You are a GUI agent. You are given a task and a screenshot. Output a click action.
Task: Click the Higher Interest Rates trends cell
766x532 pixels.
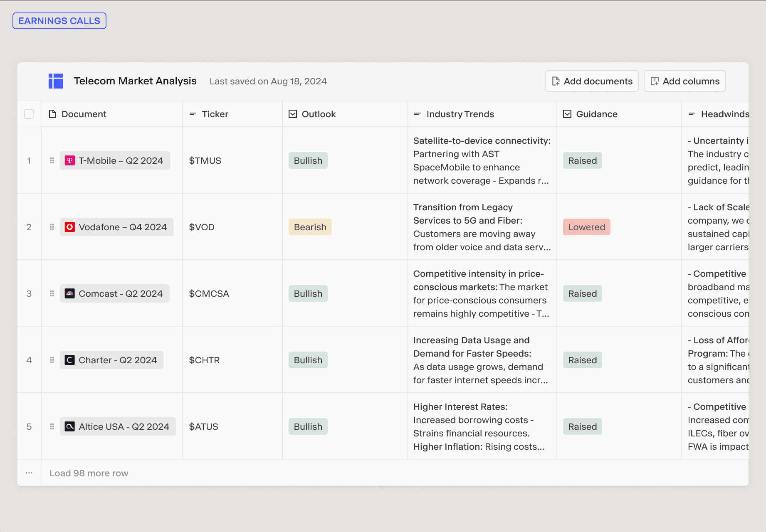[x=482, y=426]
